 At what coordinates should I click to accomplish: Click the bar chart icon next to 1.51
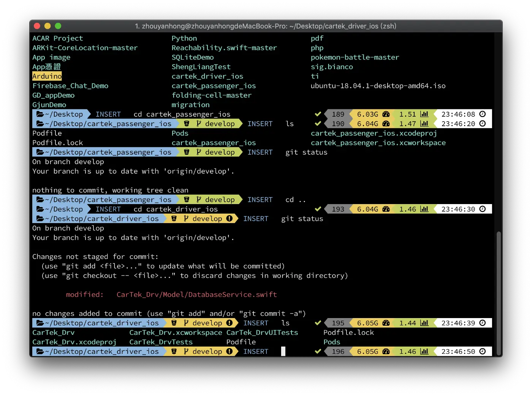[424, 114]
